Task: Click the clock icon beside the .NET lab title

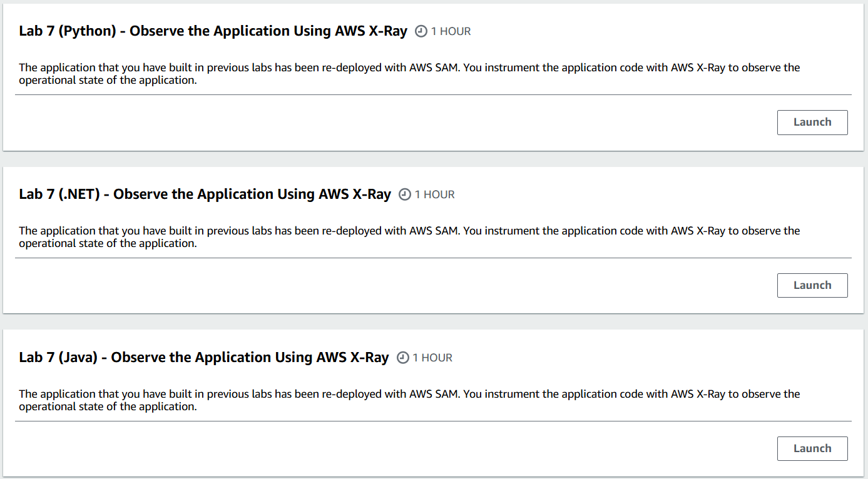Action: coord(405,194)
